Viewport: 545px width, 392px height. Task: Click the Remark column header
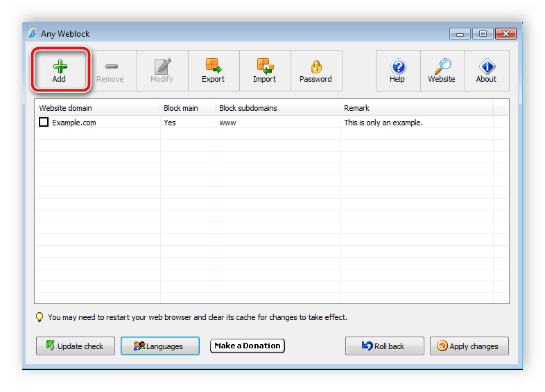click(x=417, y=108)
